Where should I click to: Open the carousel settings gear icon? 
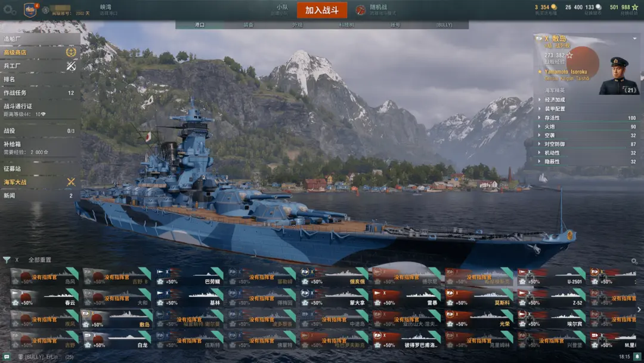coord(634,261)
